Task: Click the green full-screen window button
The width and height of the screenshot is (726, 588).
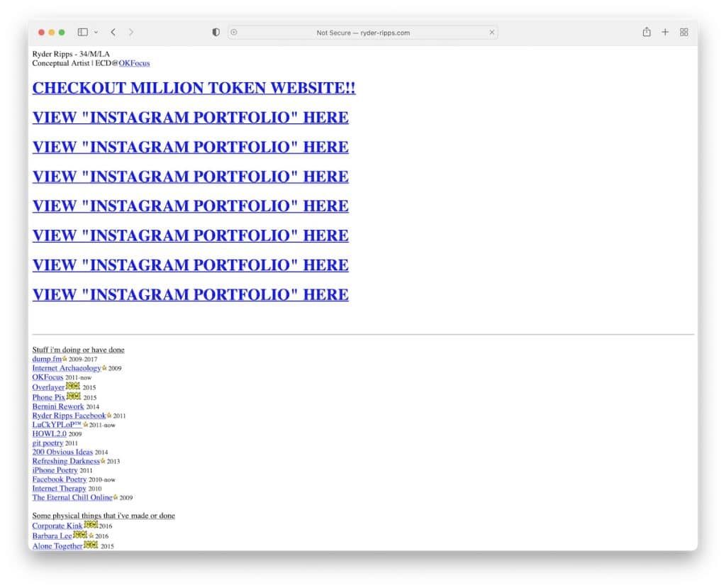Action: [x=62, y=33]
